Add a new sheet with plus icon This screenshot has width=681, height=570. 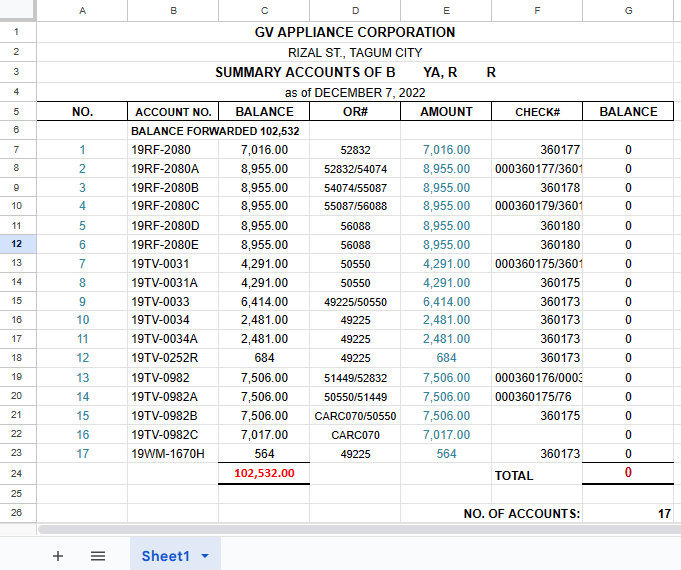(58, 556)
